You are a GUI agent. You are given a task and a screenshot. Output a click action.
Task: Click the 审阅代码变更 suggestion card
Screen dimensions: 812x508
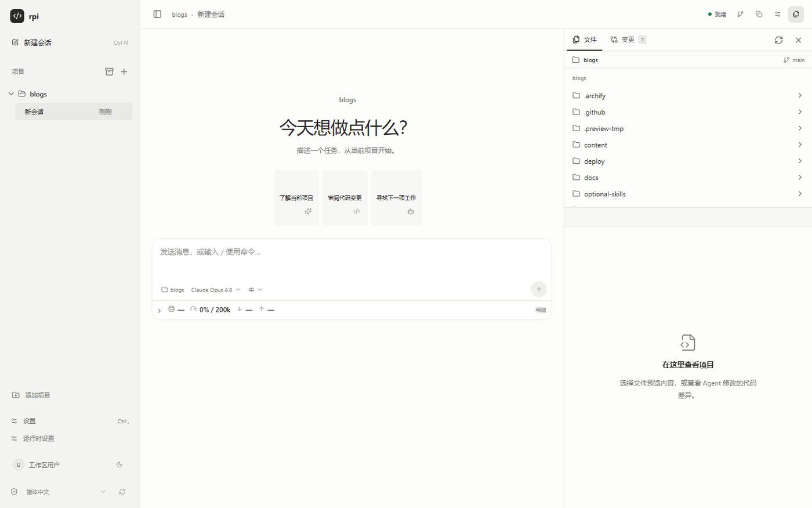click(x=345, y=197)
